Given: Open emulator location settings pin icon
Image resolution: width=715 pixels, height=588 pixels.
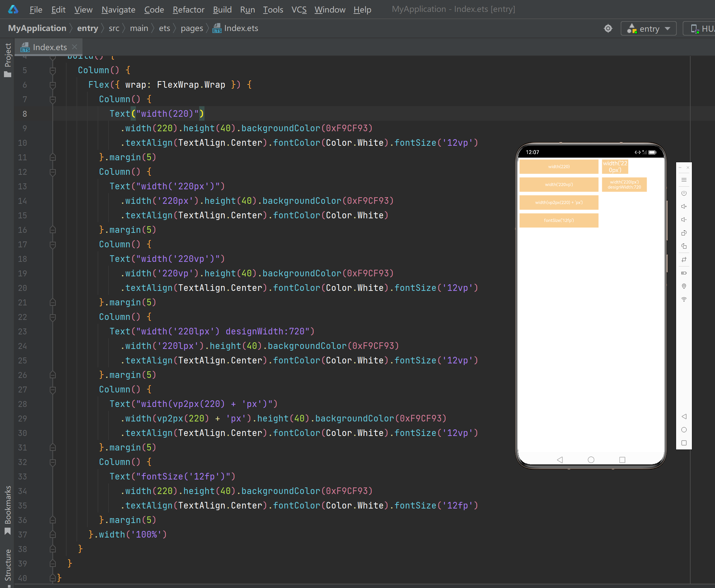Looking at the screenshot, I should click(x=684, y=286).
